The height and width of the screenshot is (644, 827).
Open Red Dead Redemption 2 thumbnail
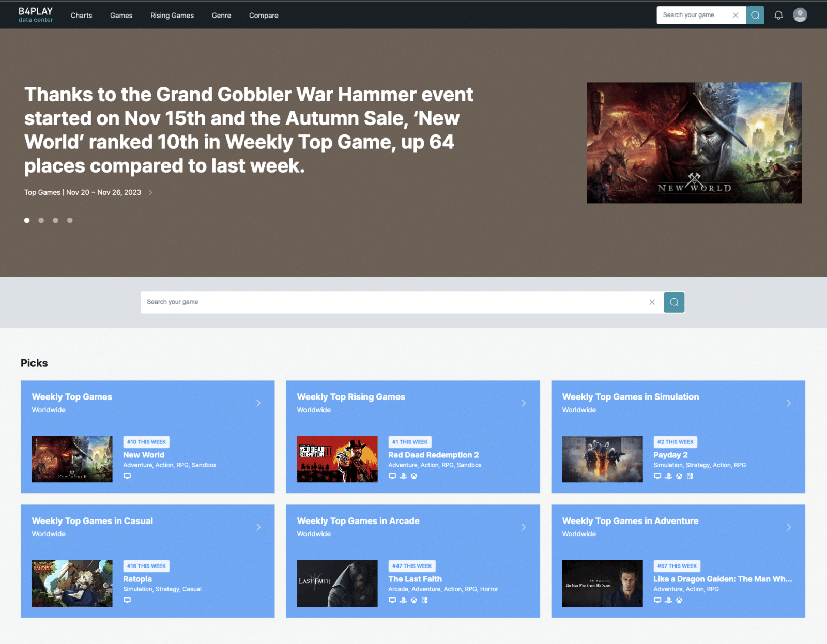pyautogui.click(x=337, y=459)
